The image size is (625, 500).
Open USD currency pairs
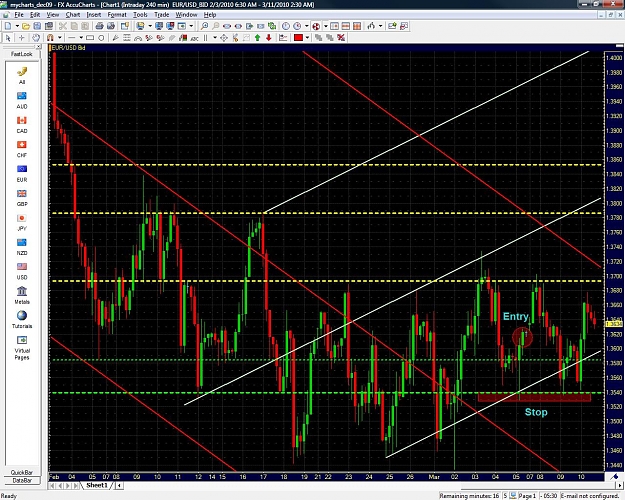pos(22,271)
